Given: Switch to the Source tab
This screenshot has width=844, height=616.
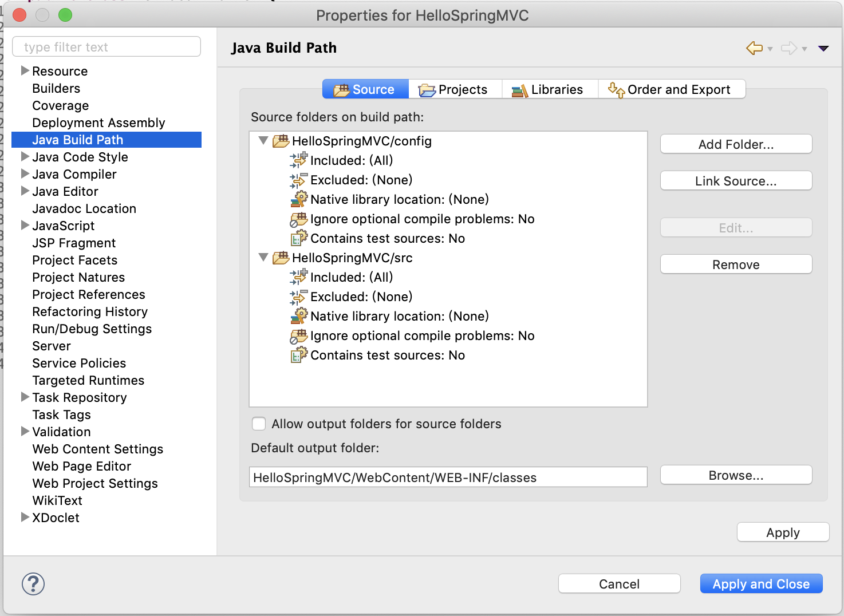Looking at the screenshot, I should (365, 89).
